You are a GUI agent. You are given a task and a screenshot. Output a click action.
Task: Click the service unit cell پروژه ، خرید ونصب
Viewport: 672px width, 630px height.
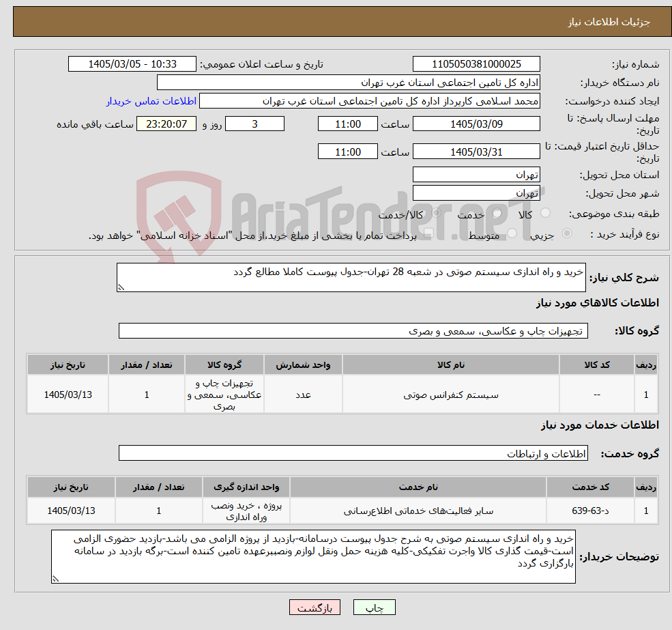[x=246, y=511]
